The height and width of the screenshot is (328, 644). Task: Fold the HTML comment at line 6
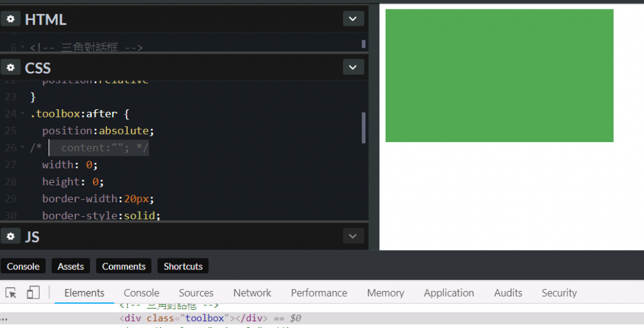(23, 48)
